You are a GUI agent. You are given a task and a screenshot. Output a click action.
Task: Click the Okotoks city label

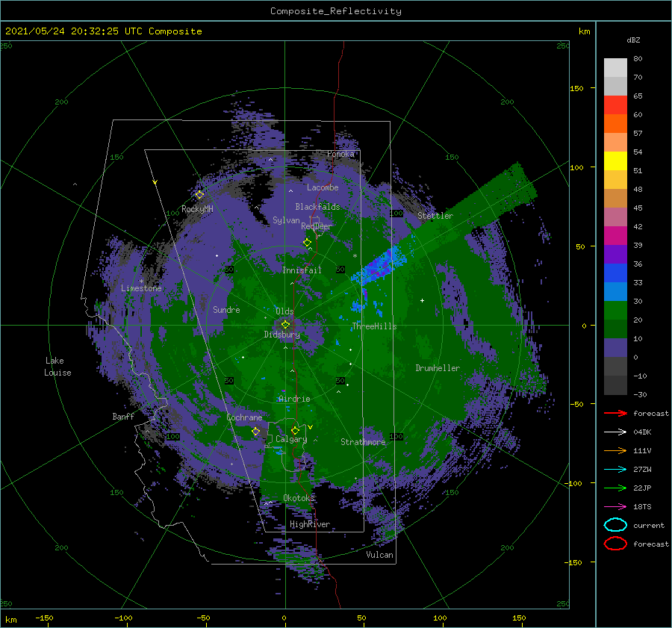click(x=299, y=497)
